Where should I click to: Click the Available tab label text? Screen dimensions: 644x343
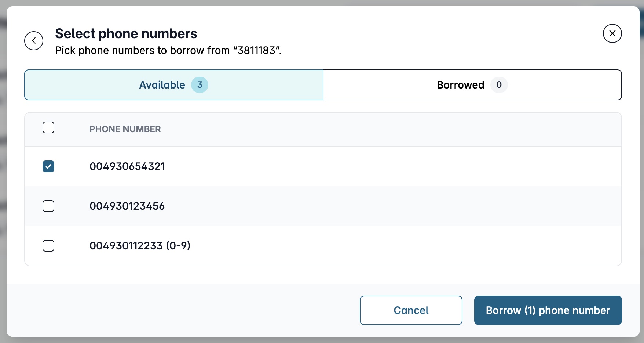point(162,85)
